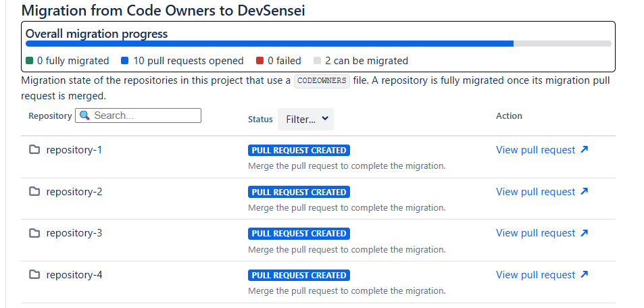Click the '0 fully migrated' legend text
This screenshot has height=308, width=644.
pos(73,61)
